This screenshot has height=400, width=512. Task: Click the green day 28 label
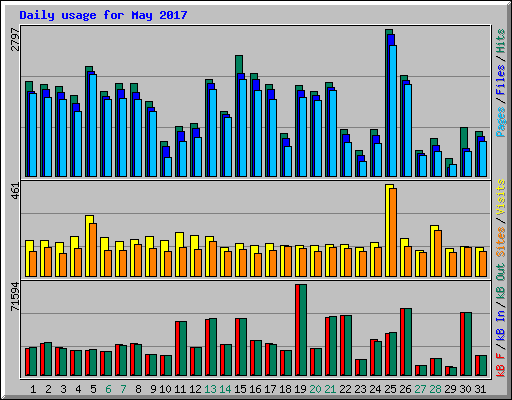(x=435, y=389)
